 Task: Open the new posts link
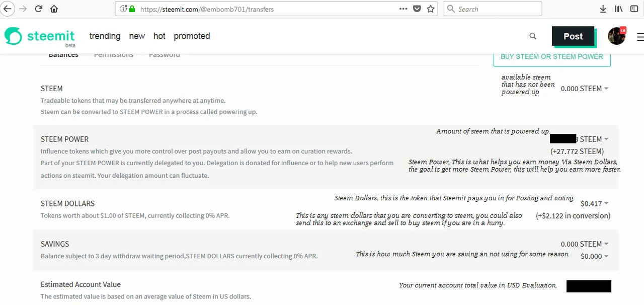click(137, 36)
